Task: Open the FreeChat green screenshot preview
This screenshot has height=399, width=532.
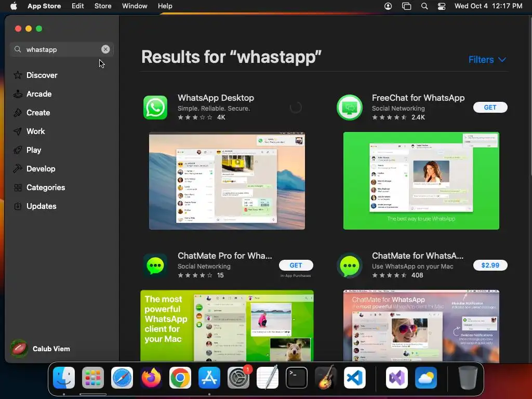Action: (421, 181)
